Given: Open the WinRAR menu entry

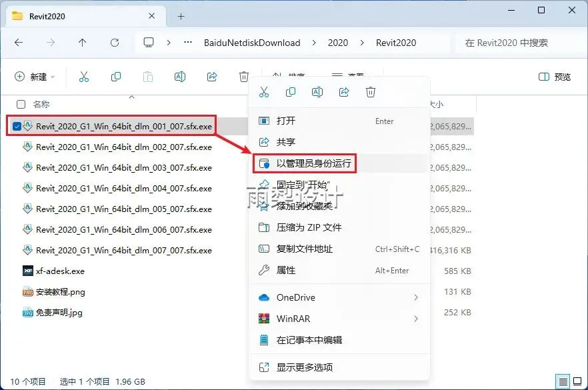Looking at the screenshot, I should [x=339, y=319].
